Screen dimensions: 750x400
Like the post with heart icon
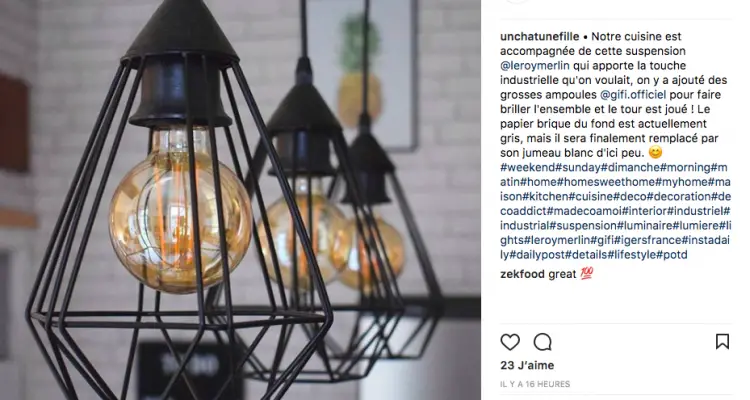point(510,342)
